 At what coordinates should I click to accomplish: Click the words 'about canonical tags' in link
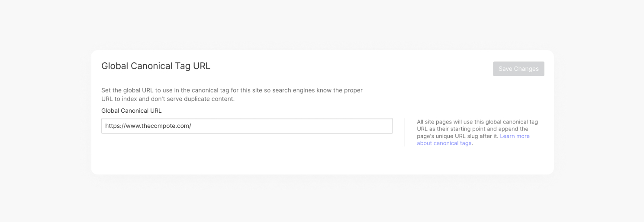(444, 143)
